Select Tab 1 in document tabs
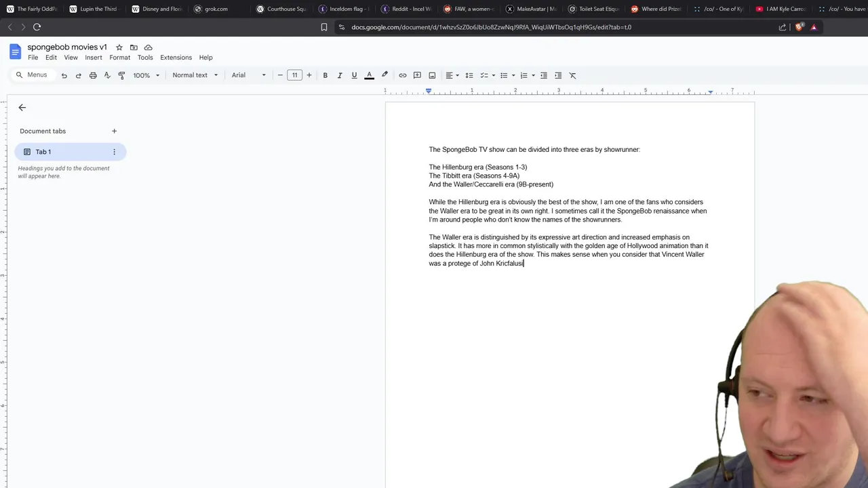868x488 pixels. pos(70,152)
